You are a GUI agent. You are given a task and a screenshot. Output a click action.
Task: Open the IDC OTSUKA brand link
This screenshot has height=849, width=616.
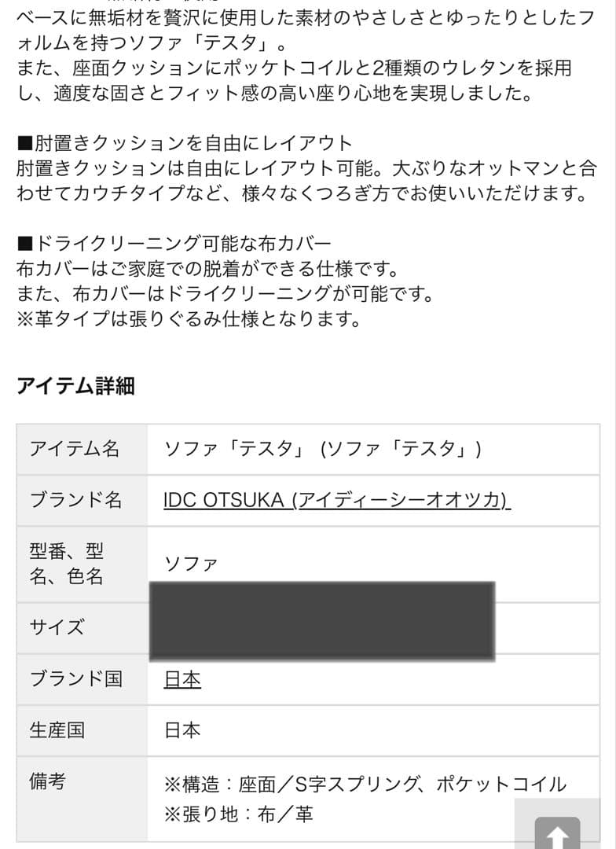[x=337, y=500]
